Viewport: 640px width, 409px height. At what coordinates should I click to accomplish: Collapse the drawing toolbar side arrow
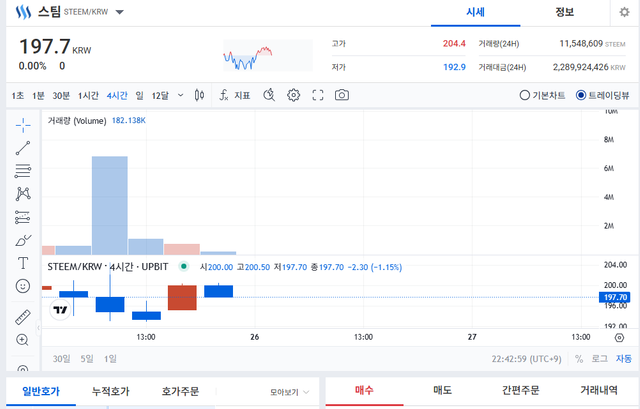[x=39, y=328]
